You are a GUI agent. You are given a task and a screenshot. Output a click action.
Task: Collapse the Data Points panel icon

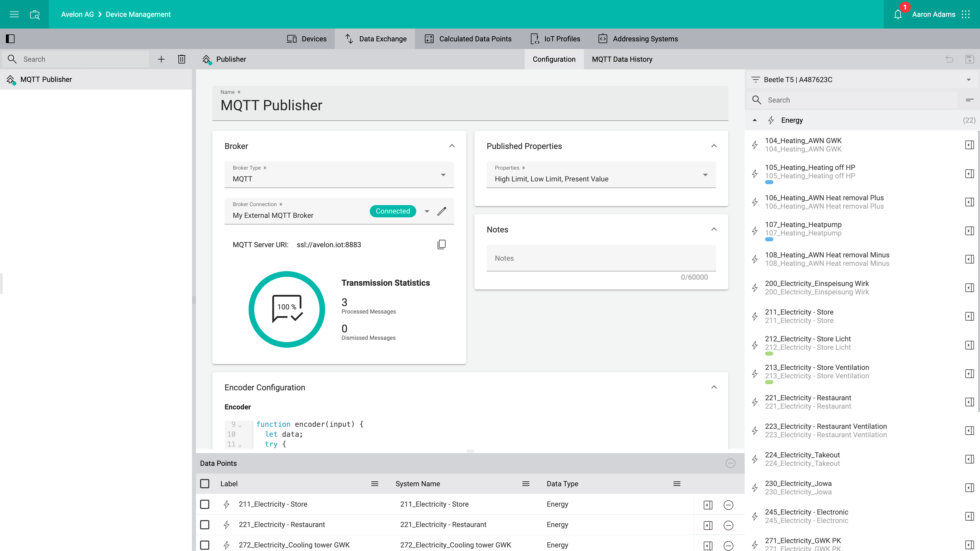click(x=730, y=464)
